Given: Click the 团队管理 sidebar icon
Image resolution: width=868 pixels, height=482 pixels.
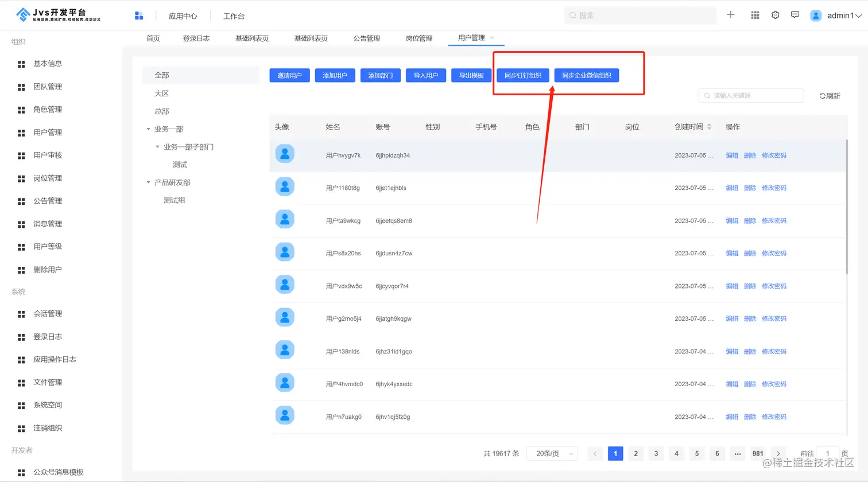Looking at the screenshot, I should [x=21, y=87].
